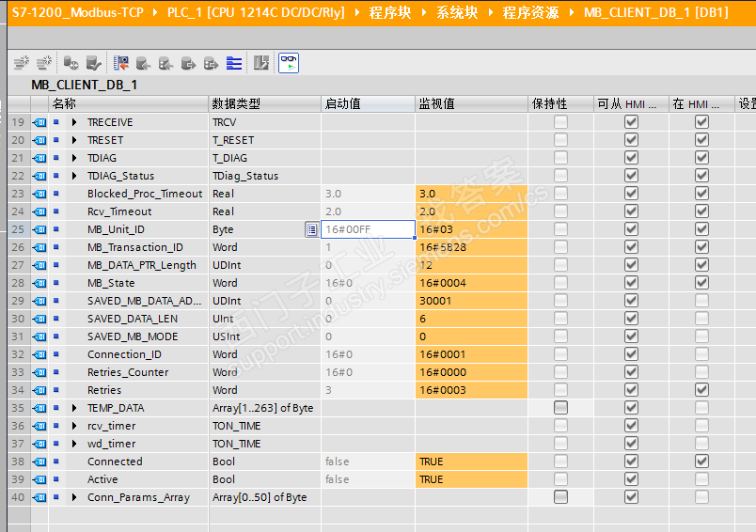Image resolution: width=756 pixels, height=532 pixels.
Task: Open MB_CLIENT_DB_1 [DB1] breadcrumb
Action: point(656,12)
